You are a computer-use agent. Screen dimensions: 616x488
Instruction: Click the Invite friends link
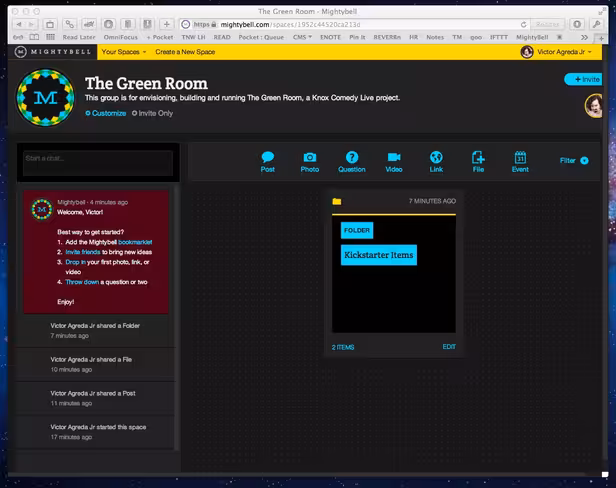pyautogui.click(x=83, y=252)
